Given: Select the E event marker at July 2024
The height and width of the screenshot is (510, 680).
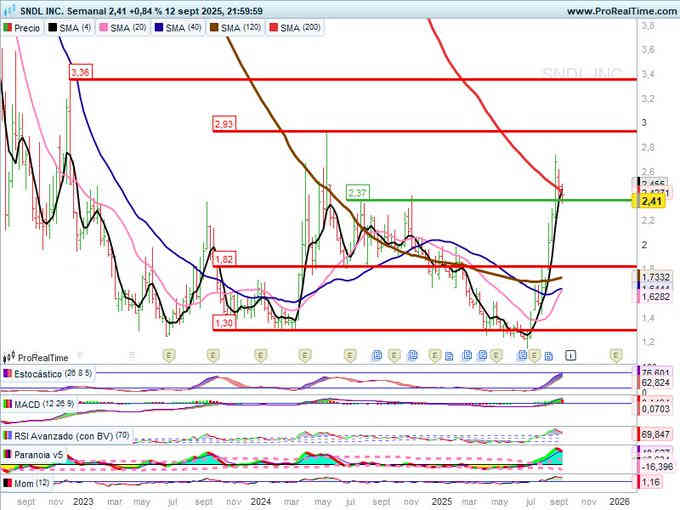Looking at the screenshot, I should coord(350,356).
